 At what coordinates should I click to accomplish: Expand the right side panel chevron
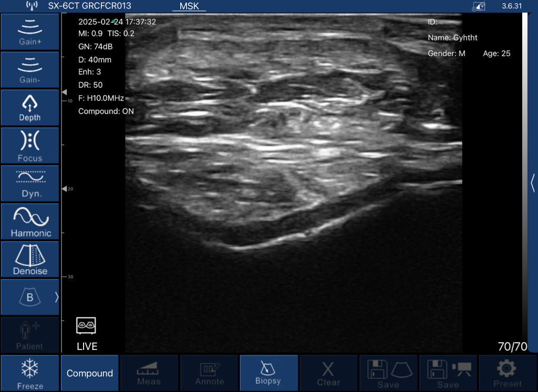pyautogui.click(x=533, y=183)
